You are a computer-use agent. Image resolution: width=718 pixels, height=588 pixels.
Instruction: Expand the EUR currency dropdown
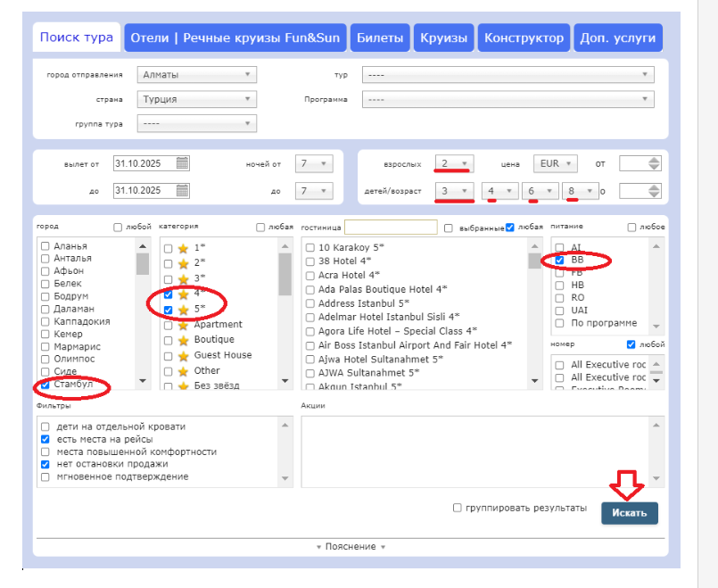[x=555, y=163]
